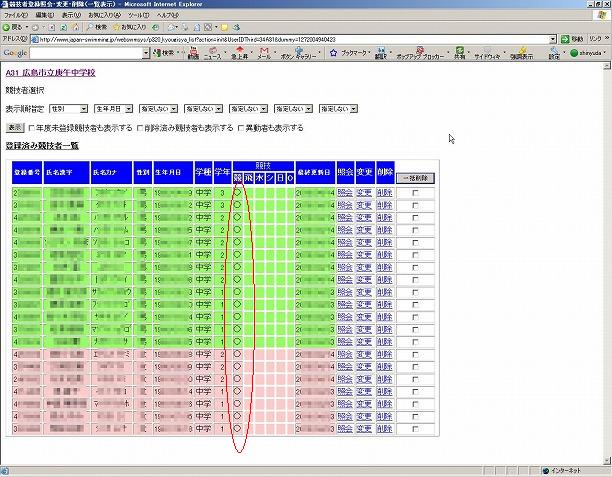Image resolution: width=612 pixels, height=477 pixels.
Task: Open the History icon
Action: click(x=156, y=27)
